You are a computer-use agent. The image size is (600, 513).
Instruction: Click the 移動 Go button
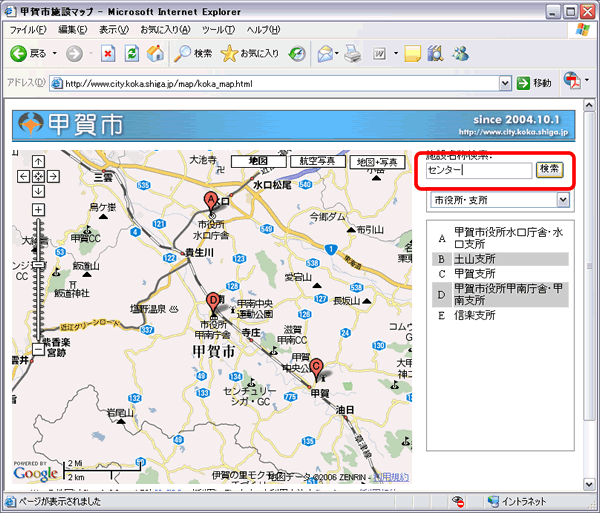[x=534, y=83]
